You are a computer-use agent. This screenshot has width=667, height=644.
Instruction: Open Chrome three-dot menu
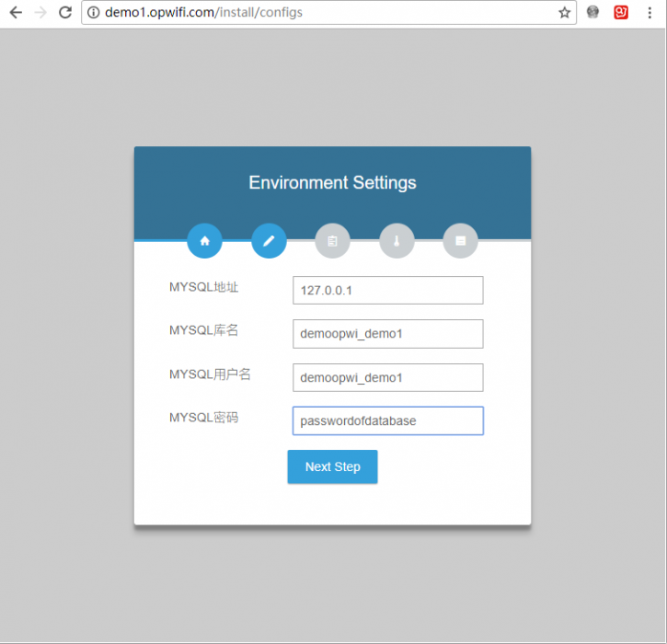[650, 12]
